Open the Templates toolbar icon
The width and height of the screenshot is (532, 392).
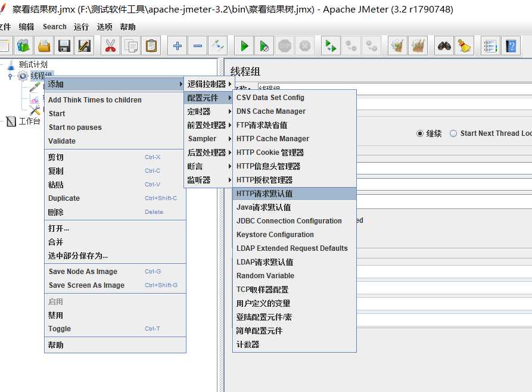[x=23, y=46]
